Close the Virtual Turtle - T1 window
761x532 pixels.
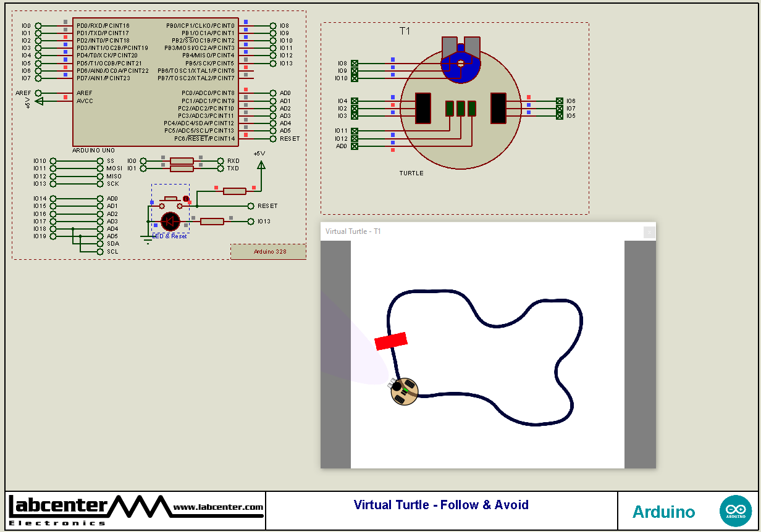tap(649, 232)
